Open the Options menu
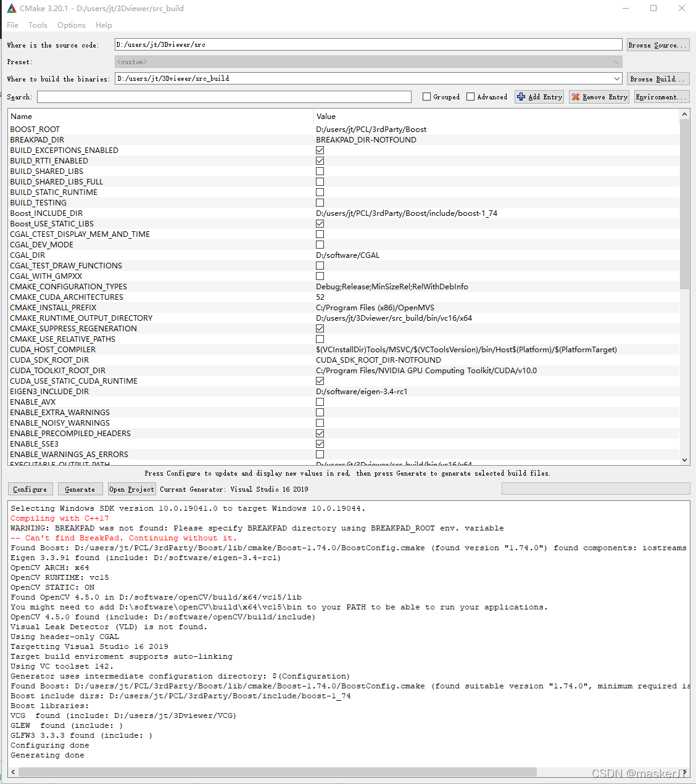696x784 pixels. coord(71,25)
